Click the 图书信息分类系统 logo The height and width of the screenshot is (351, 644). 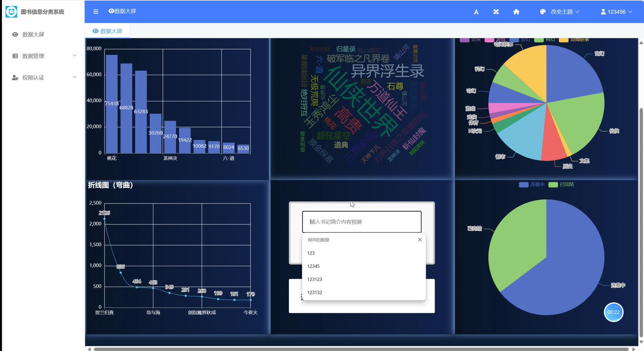coord(37,12)
